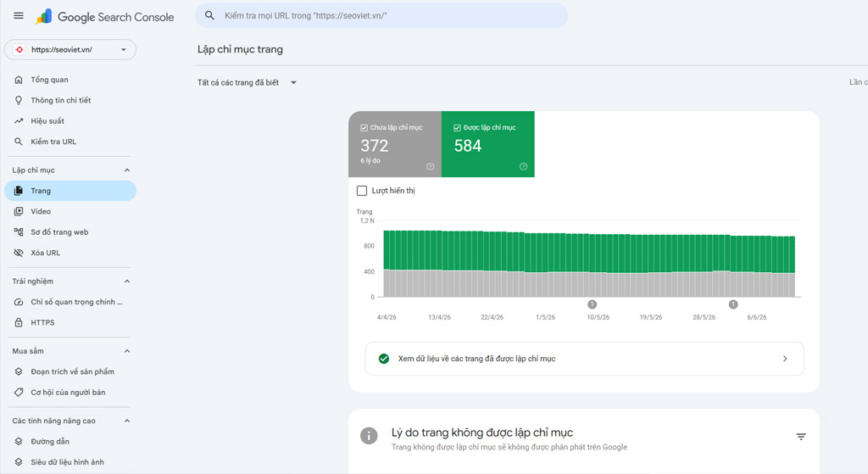The height and width of the screenshot is (474, 868).
Task: Click the 4/4/26 date label on chart
Action: click(387, 317)
